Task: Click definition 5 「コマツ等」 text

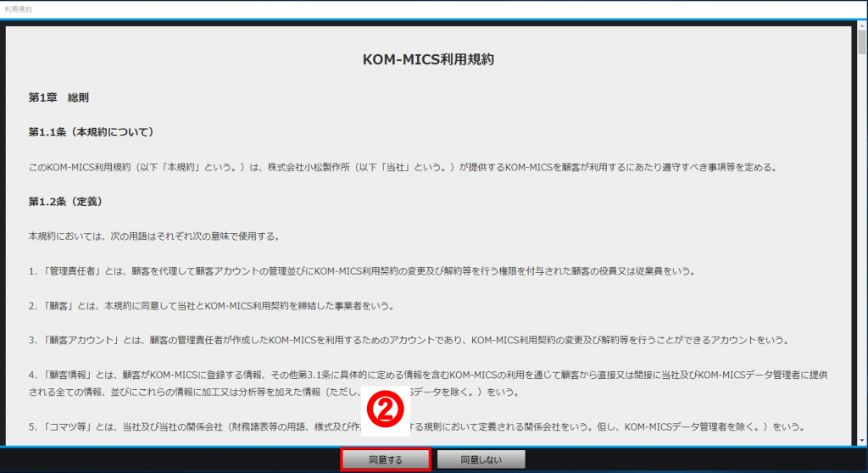Action: click(x=416, y=426)
